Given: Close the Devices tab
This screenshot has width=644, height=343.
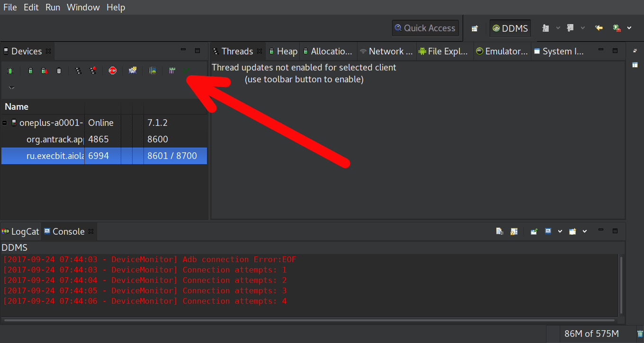Looking at the screenshot, I should click(48, 51).
